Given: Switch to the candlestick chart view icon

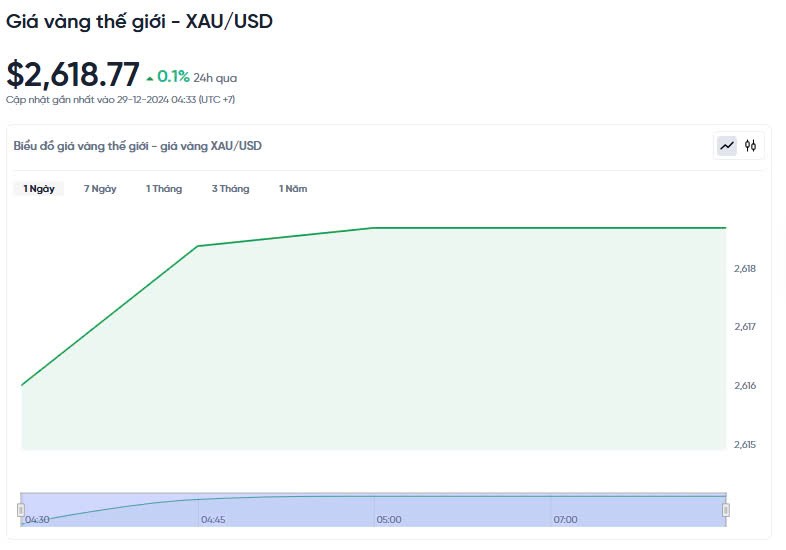Looking at the screenshot, I should (750, 146).
